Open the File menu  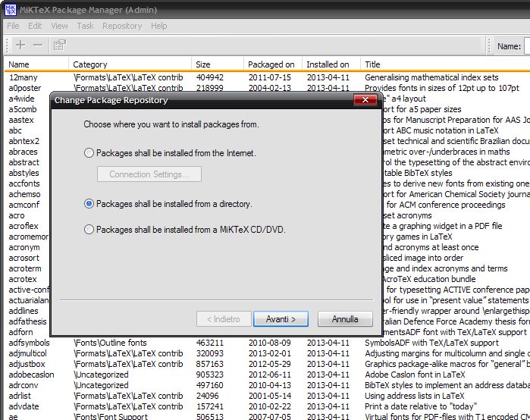(x=13, y=26)
